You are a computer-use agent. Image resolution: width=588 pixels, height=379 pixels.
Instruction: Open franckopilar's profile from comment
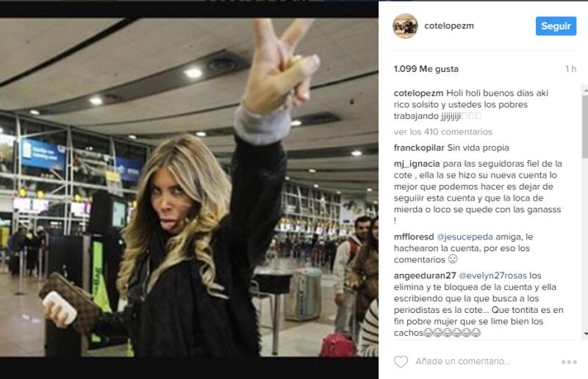pos(419,148)
